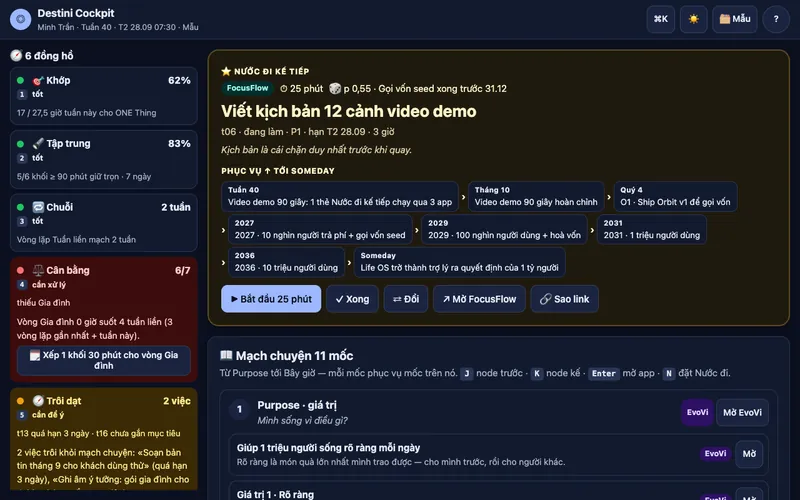Click the Giá trị 1 · Rõ ràng row
This screenshot has height=500, width=800.
tap(498, 491)
